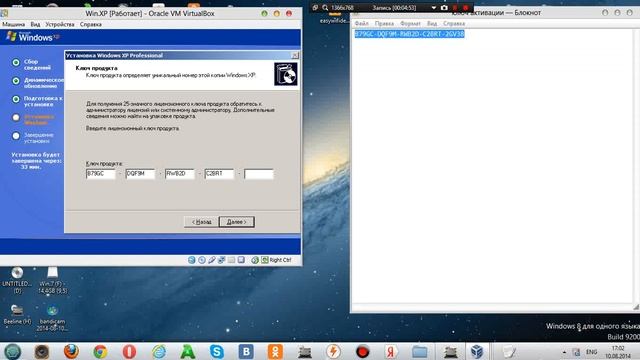This screenshot has height=360, width=640.
Task: Click the Завершение установки setup step
Action: tap(38, 138)
